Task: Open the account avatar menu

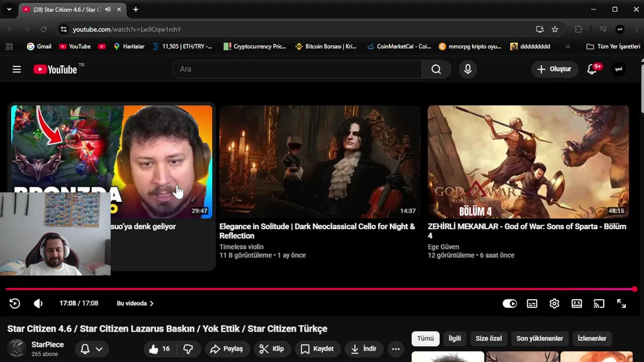Action: (618, 69)
